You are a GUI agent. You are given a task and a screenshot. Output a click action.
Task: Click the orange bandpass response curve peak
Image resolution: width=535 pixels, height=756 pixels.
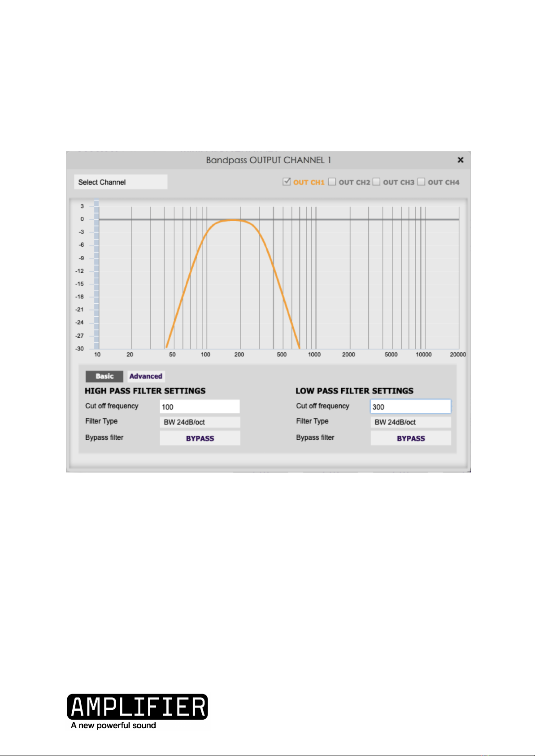point(233,220)
